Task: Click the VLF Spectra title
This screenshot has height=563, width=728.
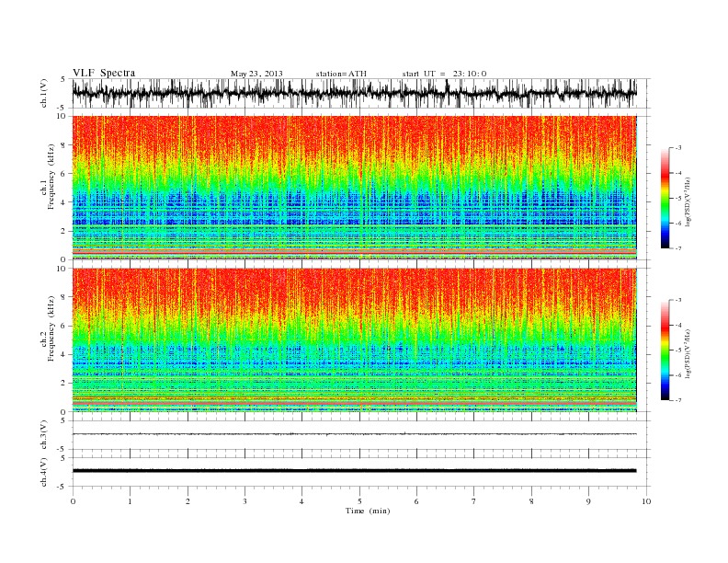Action: [x=104, y=73]
